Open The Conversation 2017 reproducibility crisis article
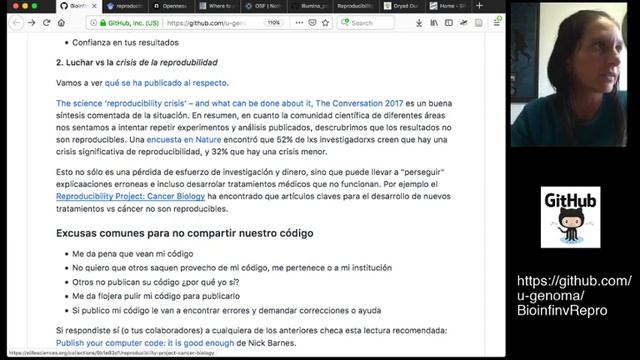The height and width of the screenshot is (360, 640). click(x=229, y=103)
